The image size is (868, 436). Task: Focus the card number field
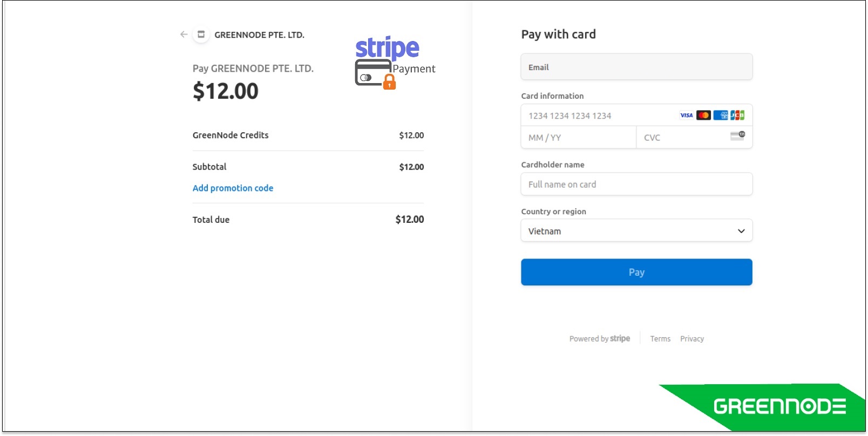point(636,115)
